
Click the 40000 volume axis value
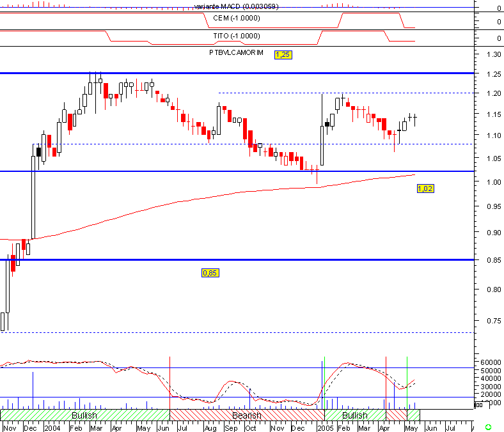pos(491,378)
